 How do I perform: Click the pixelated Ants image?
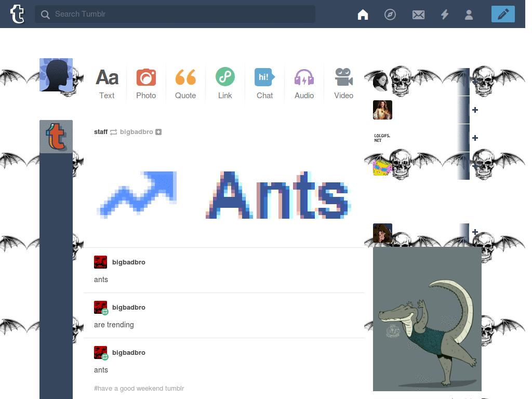[278, 195]
